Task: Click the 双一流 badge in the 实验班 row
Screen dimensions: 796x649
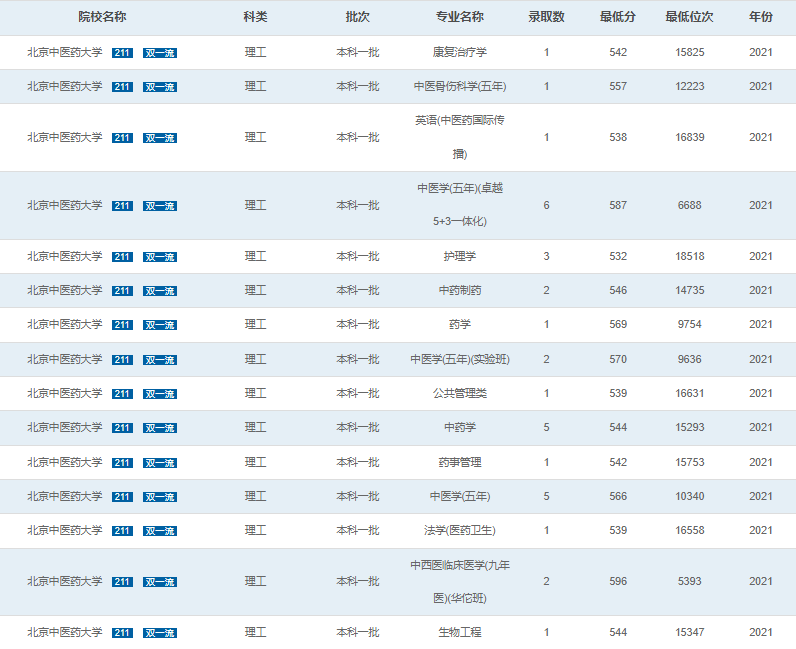Action: [160, 360]
